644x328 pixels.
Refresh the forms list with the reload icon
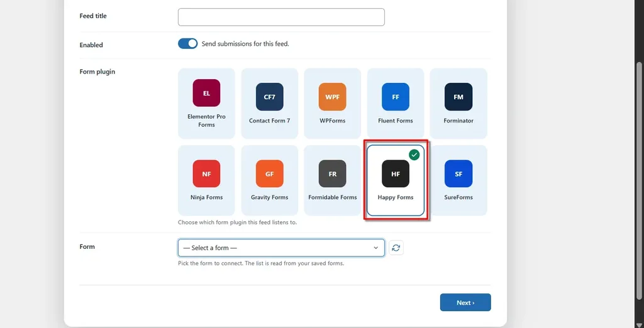396,248
